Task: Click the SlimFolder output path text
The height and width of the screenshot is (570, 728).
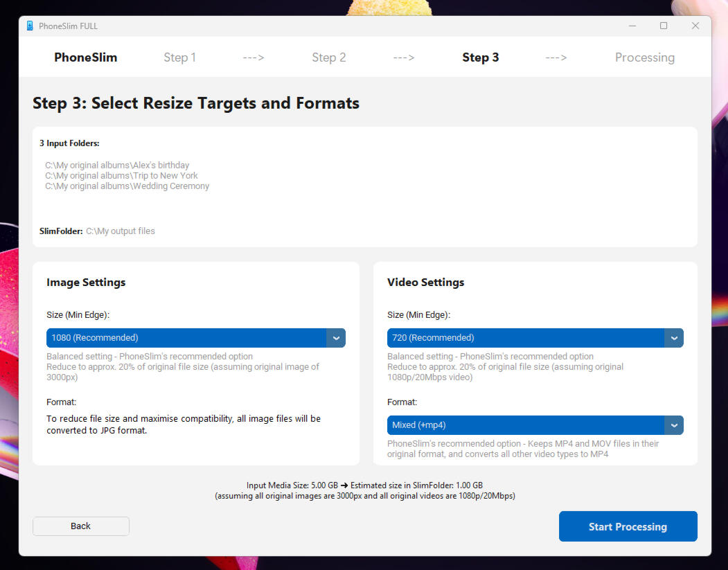Action: coord(121,231)
